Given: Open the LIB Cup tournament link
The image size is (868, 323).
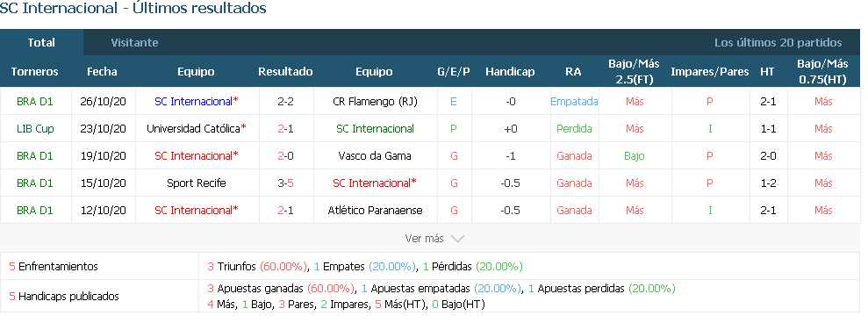Looking at the screenshot, I should (x=35, y=128).
